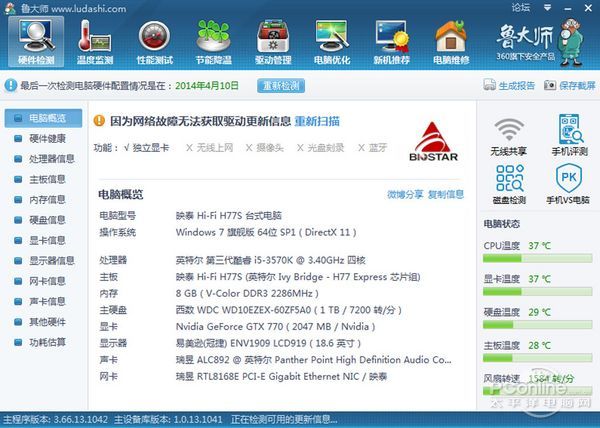Click the 生成报告 generate report icon
600x428 pixels.
tap(489, 85)
